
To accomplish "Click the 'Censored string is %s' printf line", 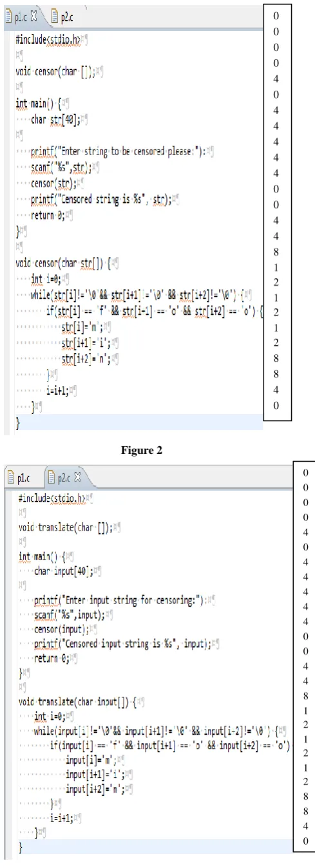I will coord(104,200).
